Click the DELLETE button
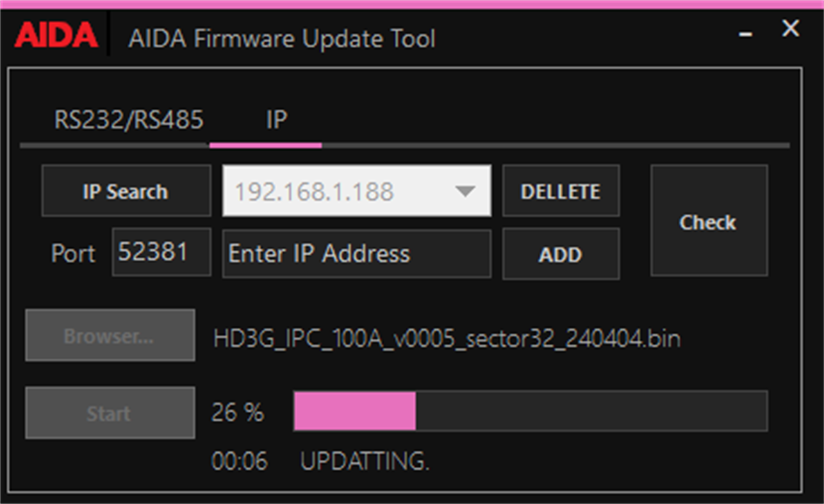This screenshot has height=504, width=824. (x=561, y=190)
